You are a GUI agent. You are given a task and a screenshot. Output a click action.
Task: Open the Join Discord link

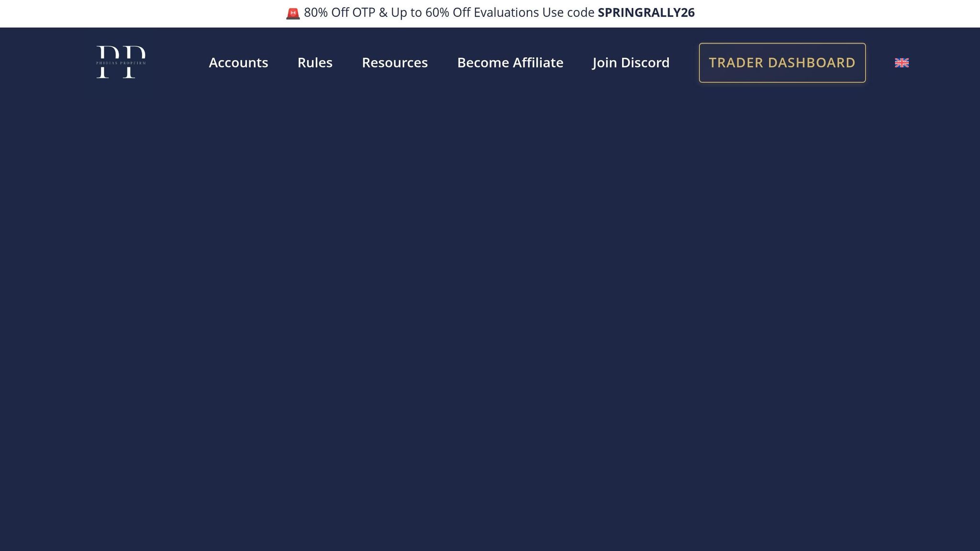631,63
